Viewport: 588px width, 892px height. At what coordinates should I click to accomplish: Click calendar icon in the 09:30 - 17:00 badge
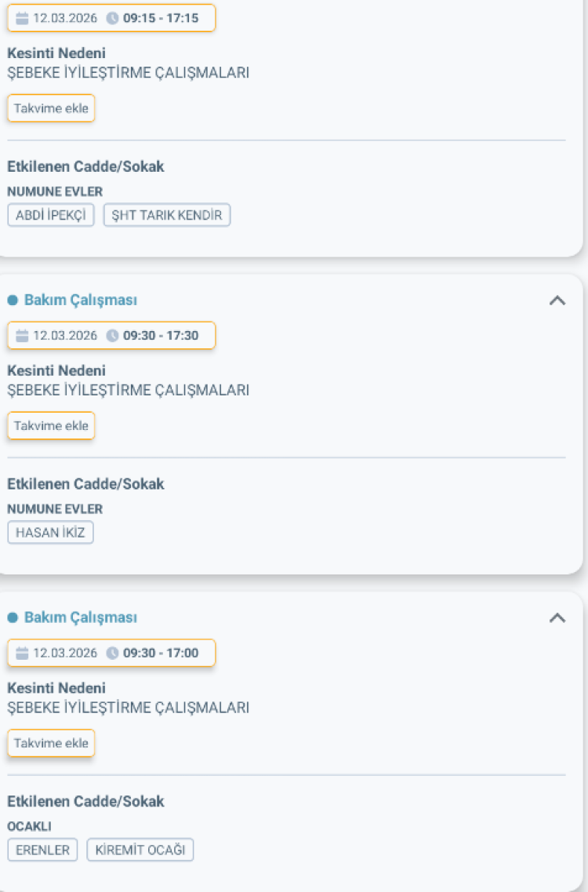(x=22, y=653)
